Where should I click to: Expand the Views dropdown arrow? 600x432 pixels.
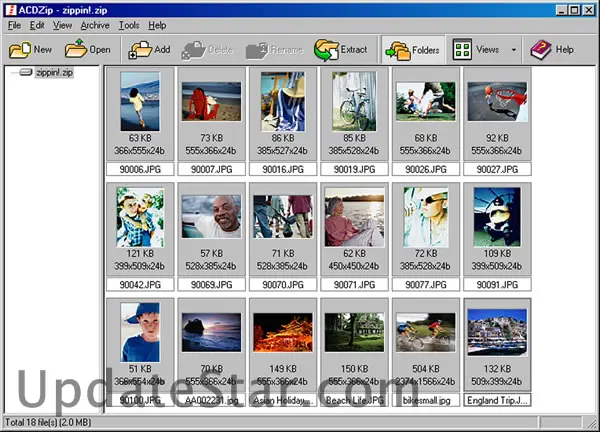click(x=513, y=49)
